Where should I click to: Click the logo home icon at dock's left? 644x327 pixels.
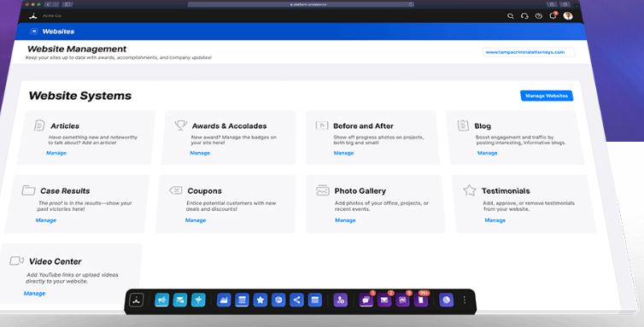[x=137, y=301]
